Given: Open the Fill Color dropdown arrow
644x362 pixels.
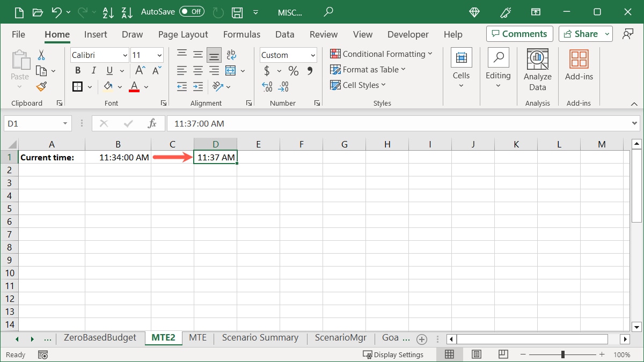Looking at the screenshot, I should coord(120,86).
